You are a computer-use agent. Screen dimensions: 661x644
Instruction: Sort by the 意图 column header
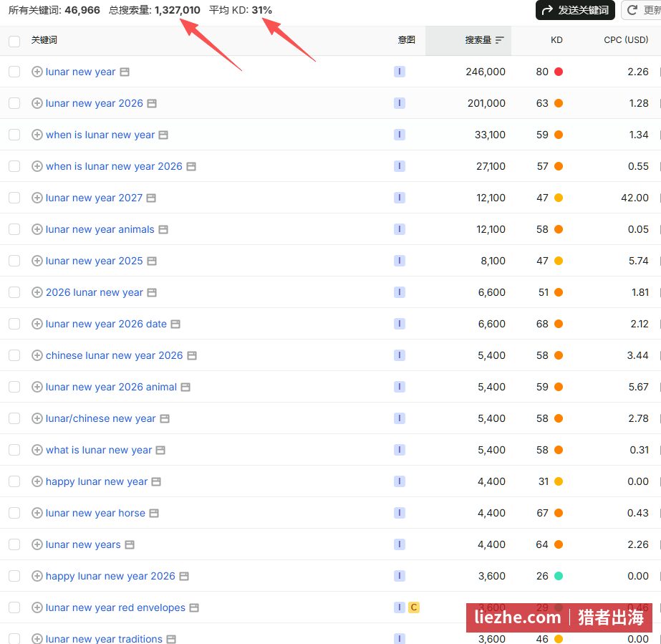tap(406, 40)
